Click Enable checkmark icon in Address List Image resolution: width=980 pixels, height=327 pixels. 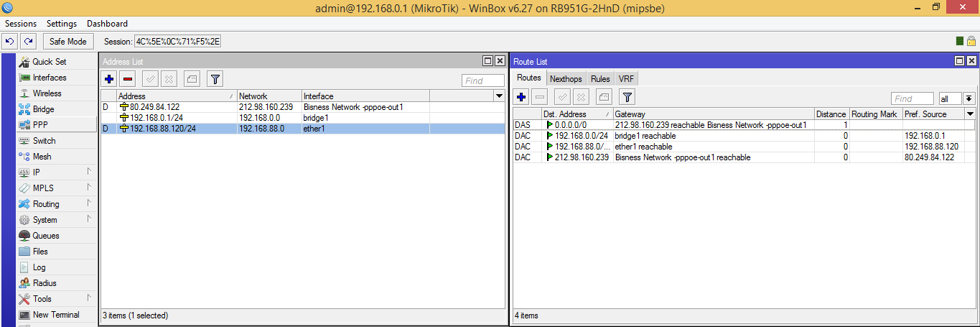pyautogui.click(x=151, y=79)
